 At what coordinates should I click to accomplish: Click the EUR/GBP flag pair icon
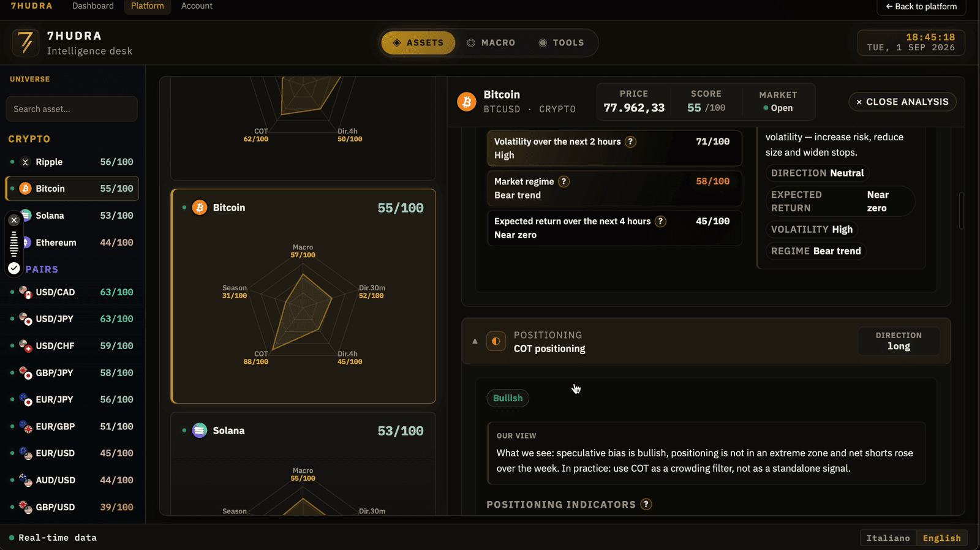pyautogui.click(x=25, y=427)
